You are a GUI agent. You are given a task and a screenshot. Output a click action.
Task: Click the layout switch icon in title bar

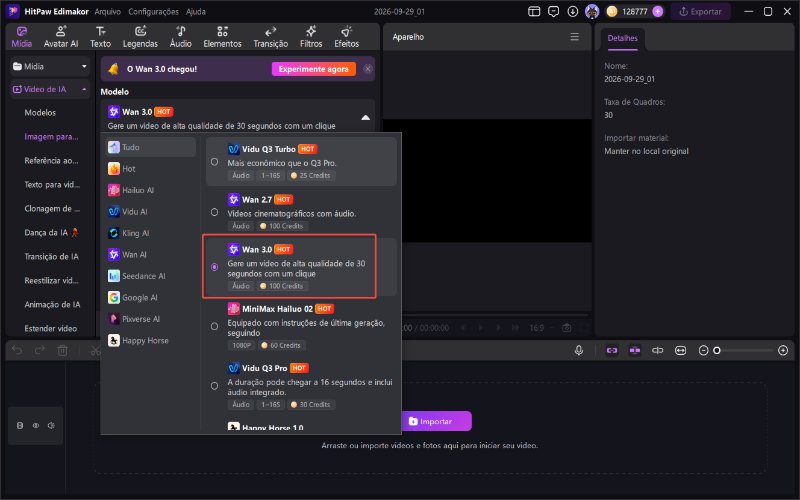tap(534, 11)
